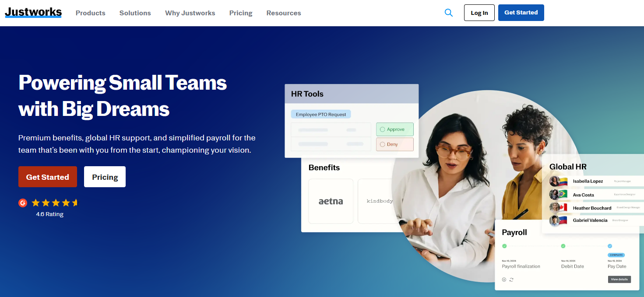Click Gabriel Valencia's avatar photo

coord(555,220)
